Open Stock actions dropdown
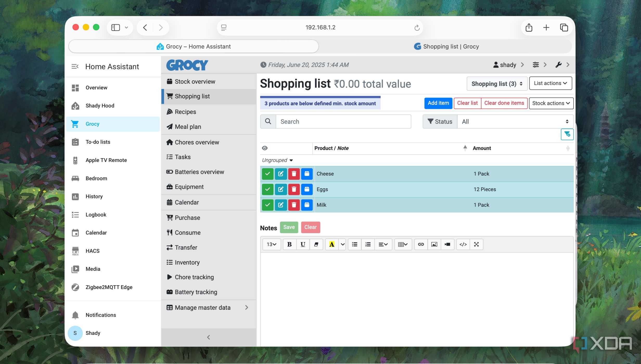 point(551,103)
